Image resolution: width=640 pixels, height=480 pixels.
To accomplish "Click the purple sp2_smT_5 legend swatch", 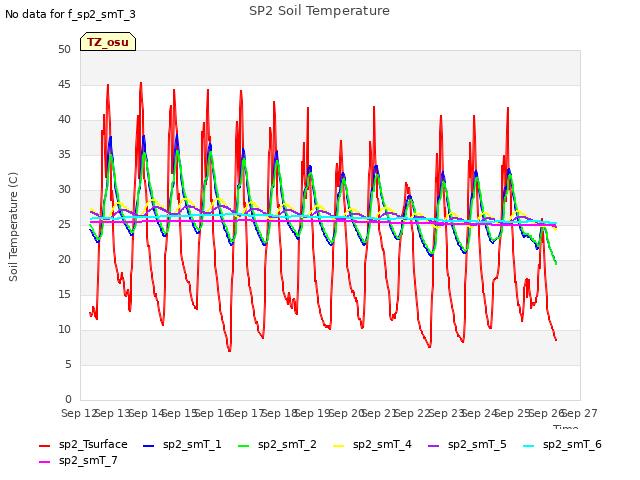I will (x=434, y=446).
